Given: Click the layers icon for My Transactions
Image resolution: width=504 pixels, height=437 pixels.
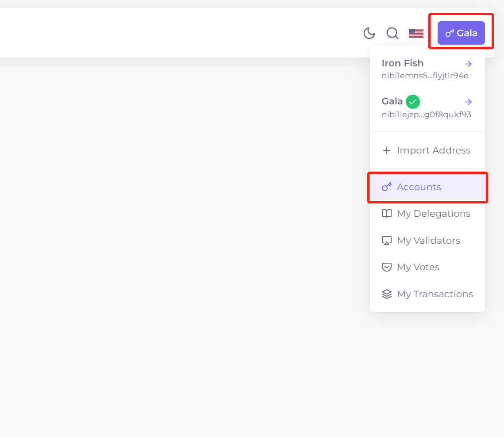Looking at the screenshot, I should pos(387,294).
